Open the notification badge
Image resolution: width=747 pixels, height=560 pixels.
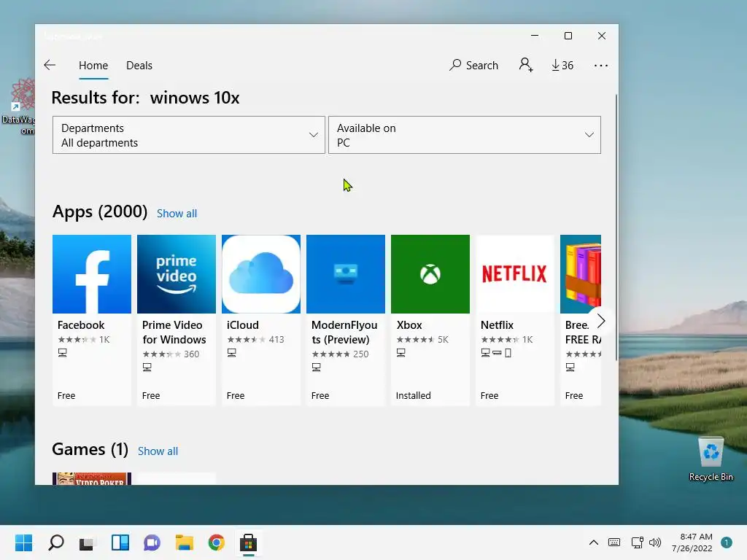coord(726,542)
